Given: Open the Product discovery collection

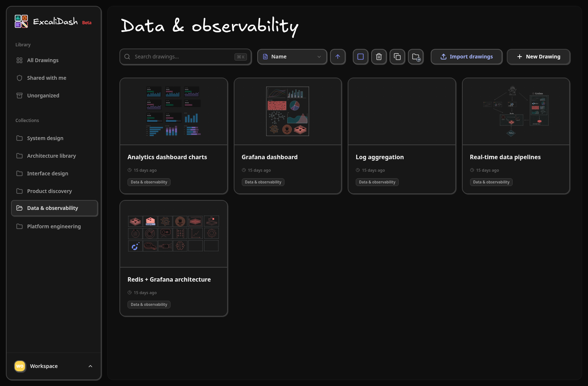Looking at the screenshot, I should [x=54, y=191].
